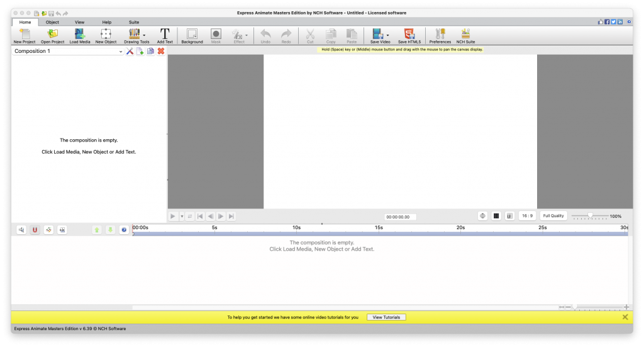
Task: Expand the Save Video dropdown arrow
Action: click(x=387, y=35)
